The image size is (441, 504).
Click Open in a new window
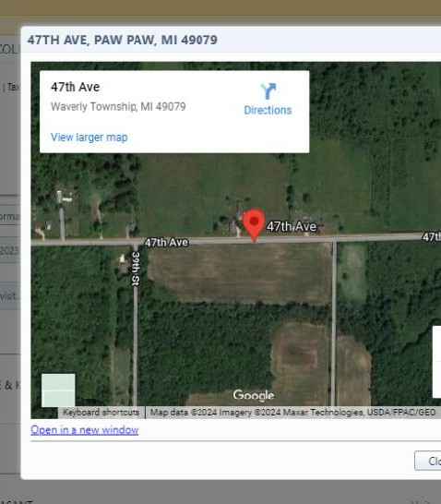click(x=85, y=430)
